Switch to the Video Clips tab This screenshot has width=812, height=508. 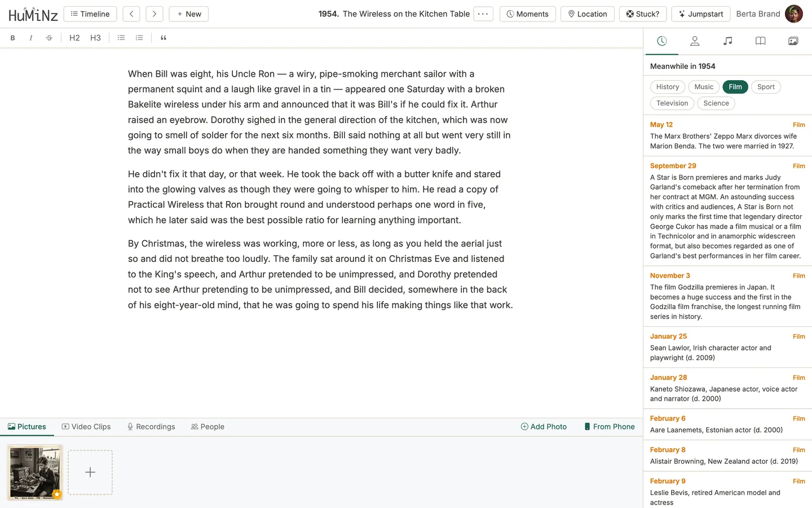86,427
